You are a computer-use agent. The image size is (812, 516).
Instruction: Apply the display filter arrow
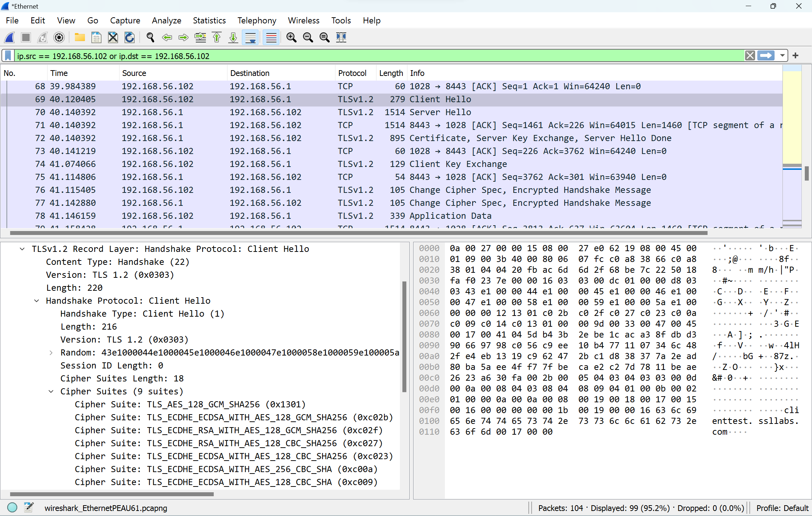click(x=766, y=56)
